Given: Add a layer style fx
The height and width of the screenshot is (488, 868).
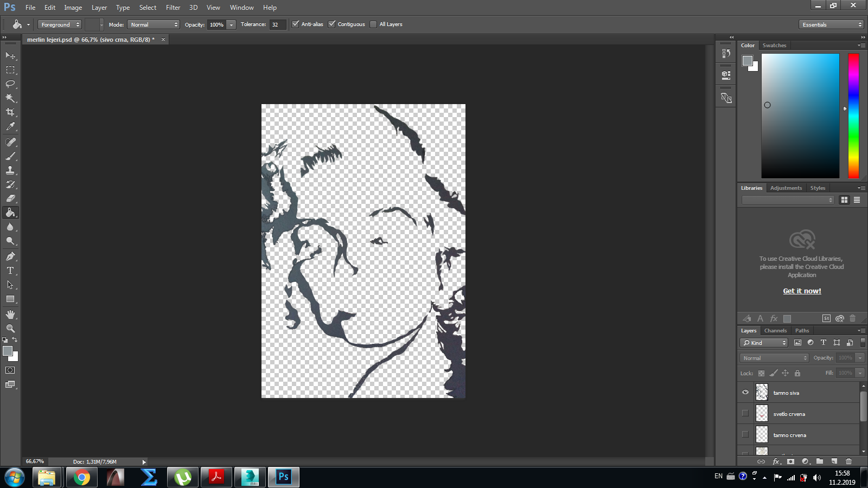Looking at the screenshot, I should [x=776, y=461].
